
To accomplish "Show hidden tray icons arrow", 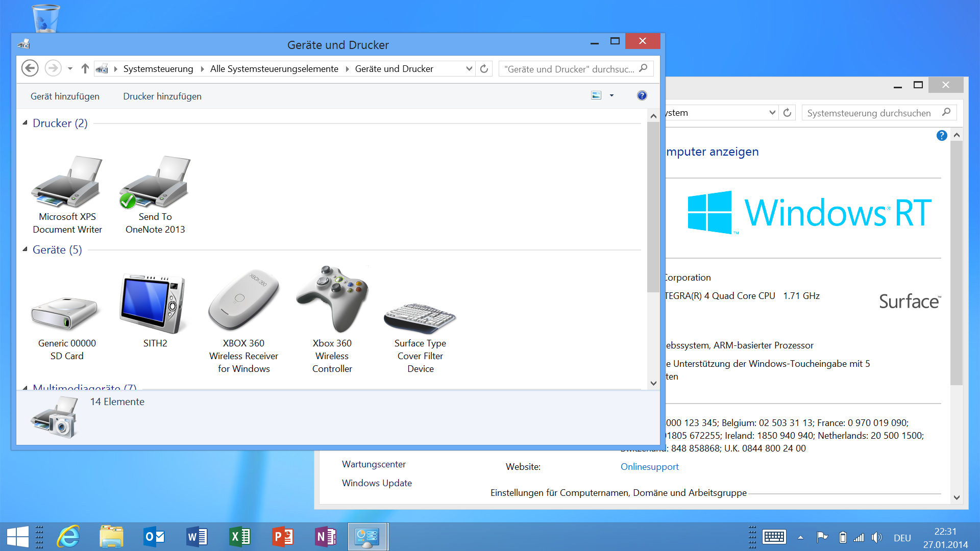I will [800, 537].
